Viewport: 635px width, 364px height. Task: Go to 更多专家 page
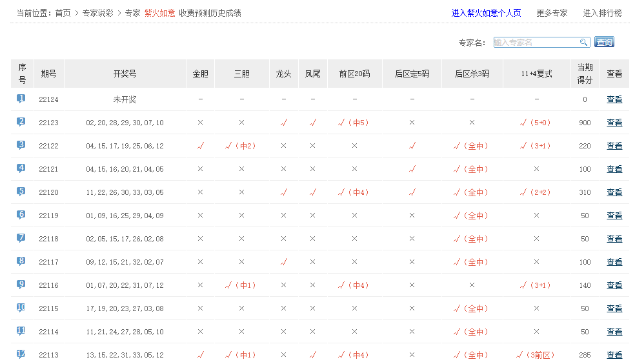(x=552, y=13)
